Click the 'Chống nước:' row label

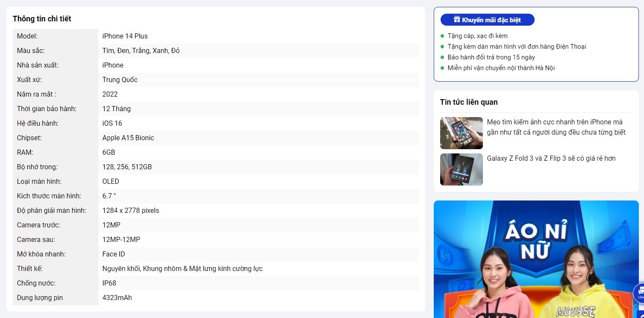click(36, 283)
